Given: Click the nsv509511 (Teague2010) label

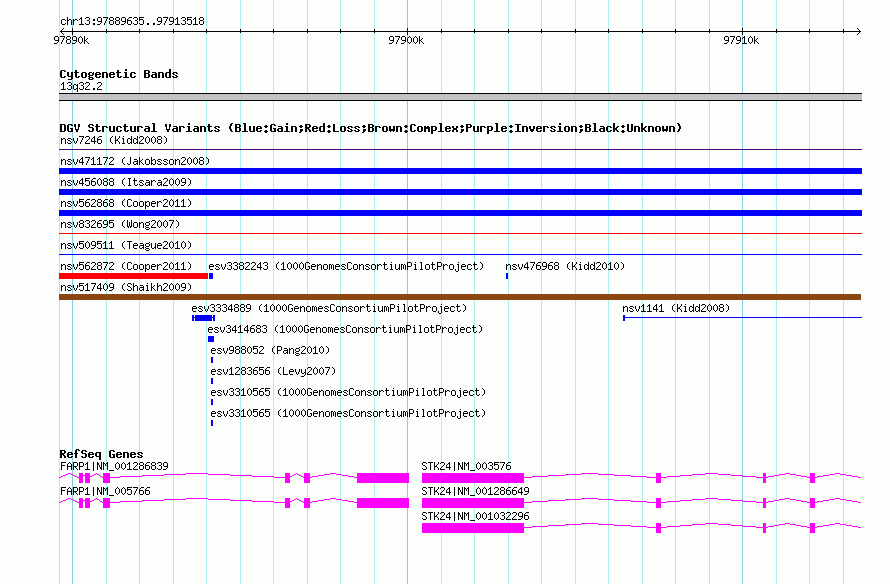Looking at the screenshot, I should (126, 245).
